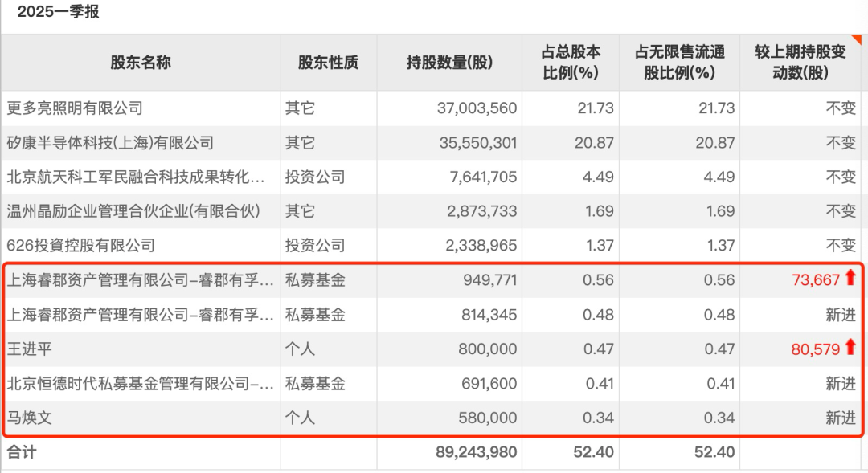Image resolution: width=868 pixels, height=473 pixels.
Task: Click the 占无限售流通股比例(%) column header
Action: (x=680, y=63)
